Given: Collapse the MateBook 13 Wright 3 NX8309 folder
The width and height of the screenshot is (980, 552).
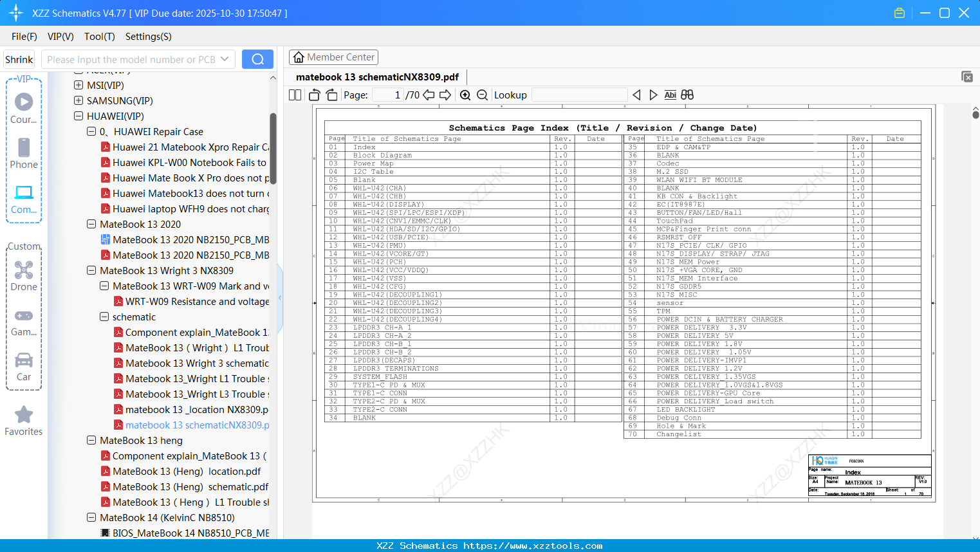Looking at the screenshot, I should pyautogui.click(x=91, y=271).
